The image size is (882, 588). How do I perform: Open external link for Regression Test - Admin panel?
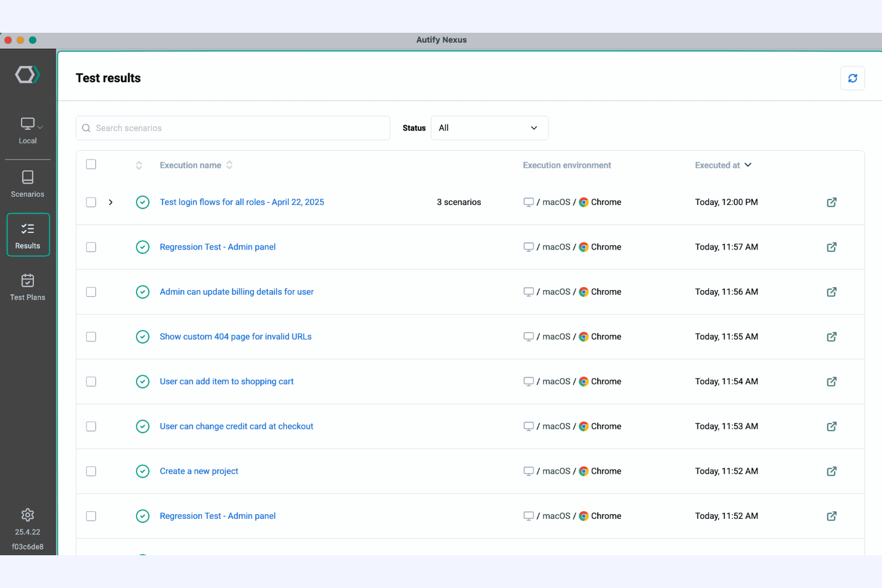[831, 247]
